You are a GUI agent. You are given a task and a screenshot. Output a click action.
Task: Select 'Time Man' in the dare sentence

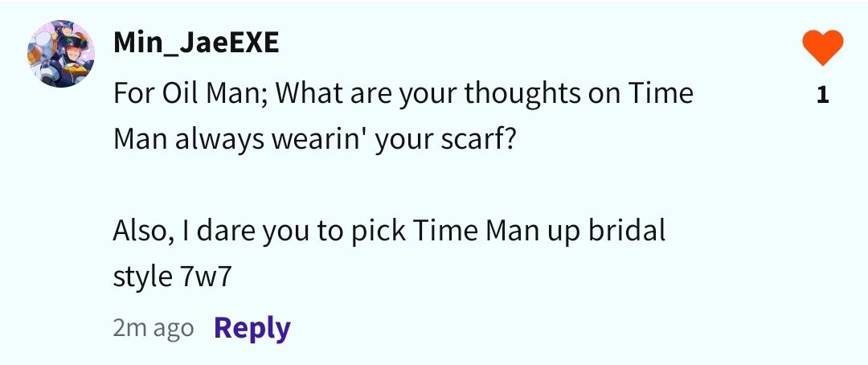pyautogui.click(x=476, y=230)
